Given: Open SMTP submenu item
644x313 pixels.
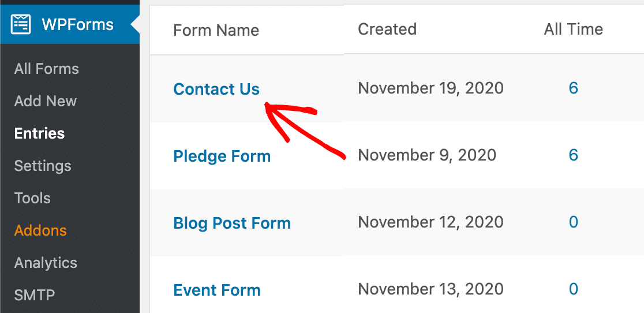Looking at the screenshot, I should click(x=35, y=295).
